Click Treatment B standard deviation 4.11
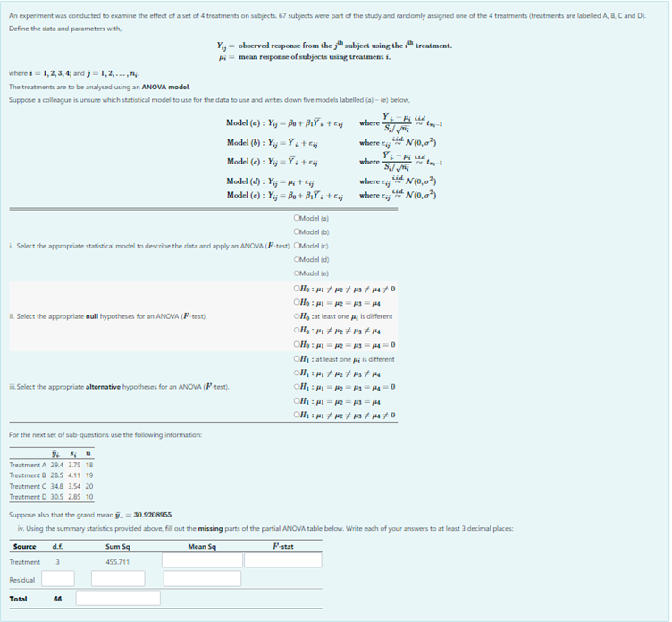 (x=74, y=475)
